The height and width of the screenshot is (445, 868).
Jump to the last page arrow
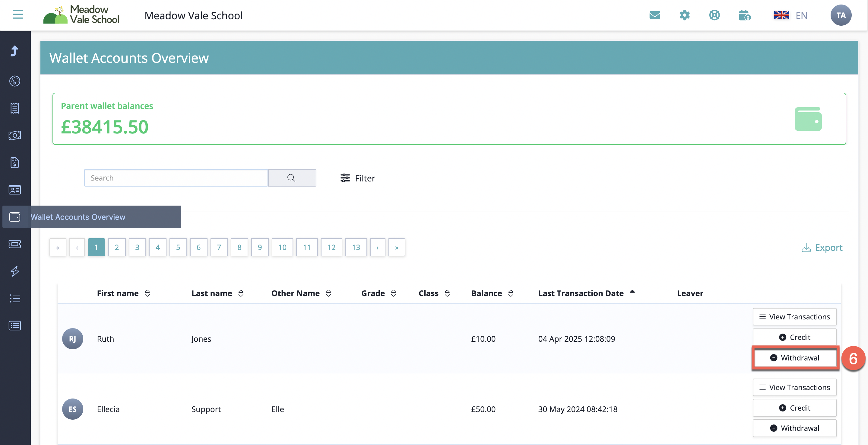(397, 247)
